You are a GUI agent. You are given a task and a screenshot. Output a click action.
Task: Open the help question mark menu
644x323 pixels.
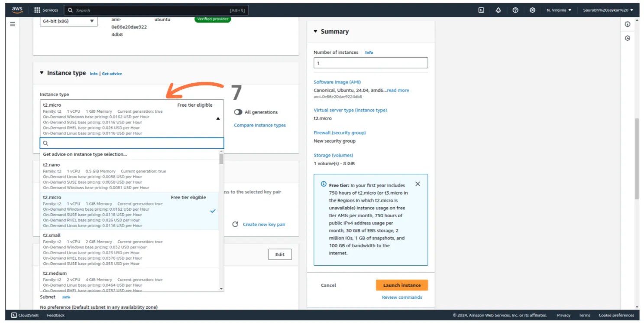pos(515,10)
